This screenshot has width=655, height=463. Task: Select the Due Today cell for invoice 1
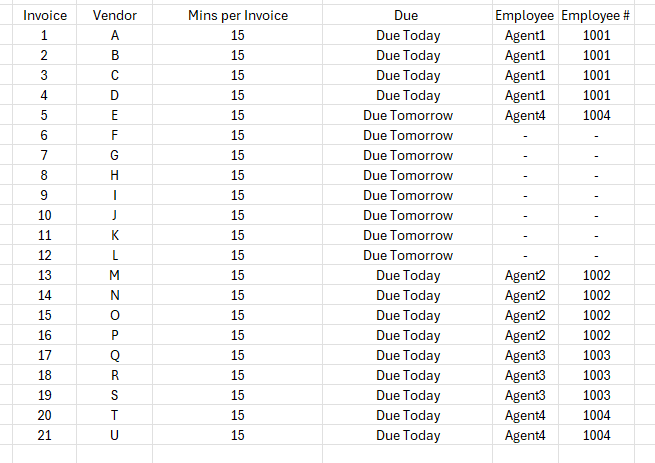[407, 35]
